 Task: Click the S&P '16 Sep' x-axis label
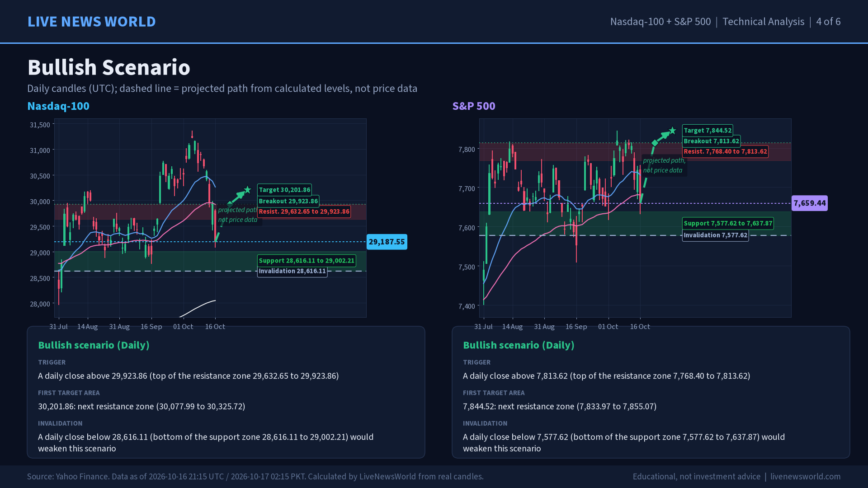[576, 327]
